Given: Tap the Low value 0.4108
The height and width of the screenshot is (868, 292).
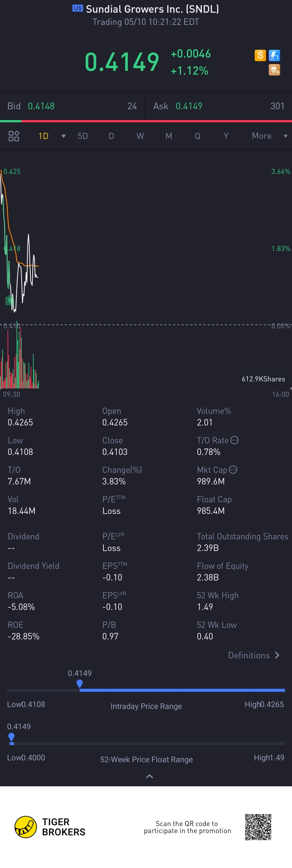Looking at the screenshot, I should [x=20, y=451].
